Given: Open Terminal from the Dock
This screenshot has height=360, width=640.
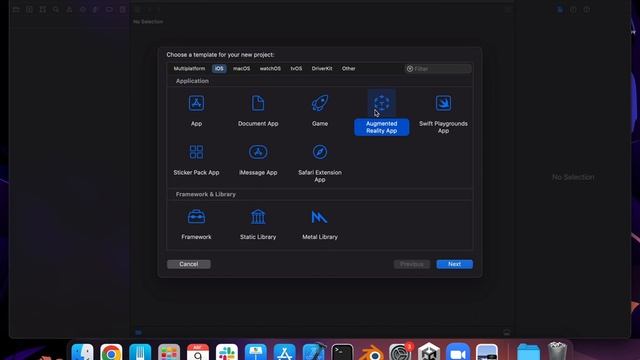Looking at the screenshot, I should (342, 353).
